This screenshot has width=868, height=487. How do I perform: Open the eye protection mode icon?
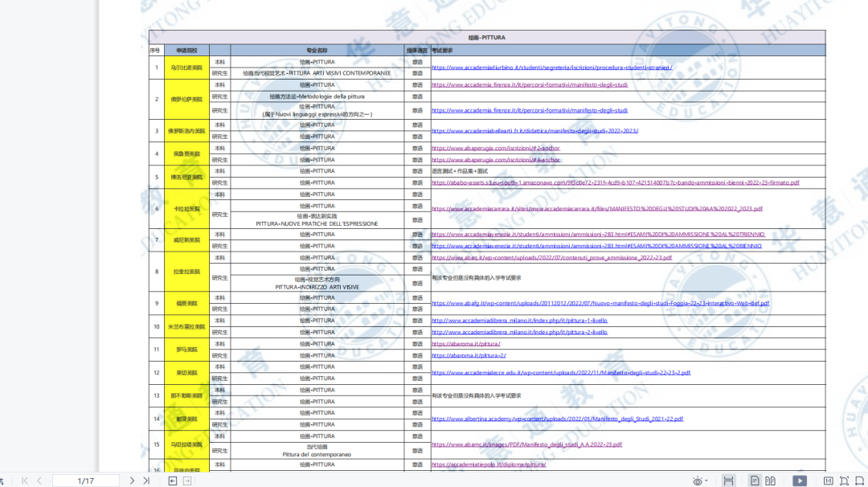697,481
